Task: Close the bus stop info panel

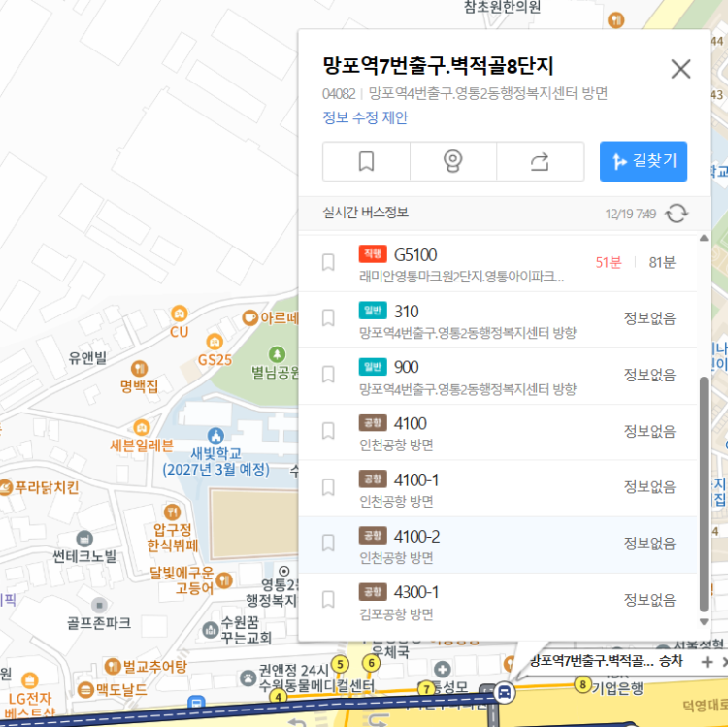Action: pyautogui.click(x=681, y=69)
